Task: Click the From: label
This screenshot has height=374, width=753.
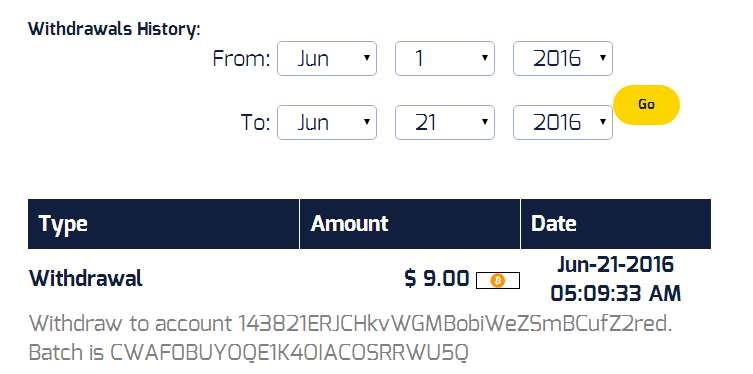Action: [242, 59]
